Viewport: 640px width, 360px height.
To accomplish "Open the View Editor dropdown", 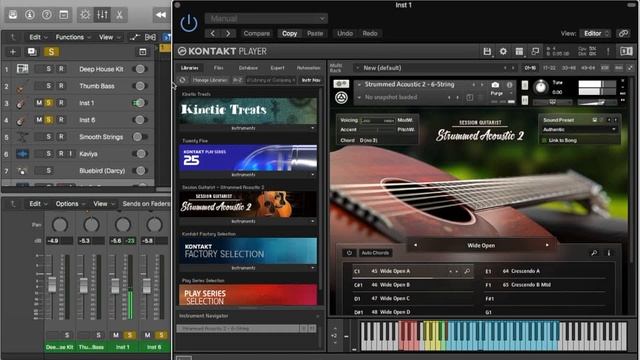I will (596, 33).
